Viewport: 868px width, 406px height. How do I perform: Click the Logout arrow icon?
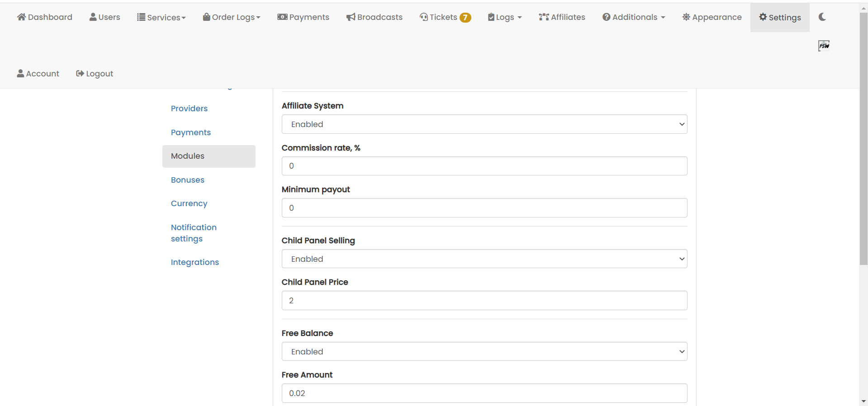[80, 73]
